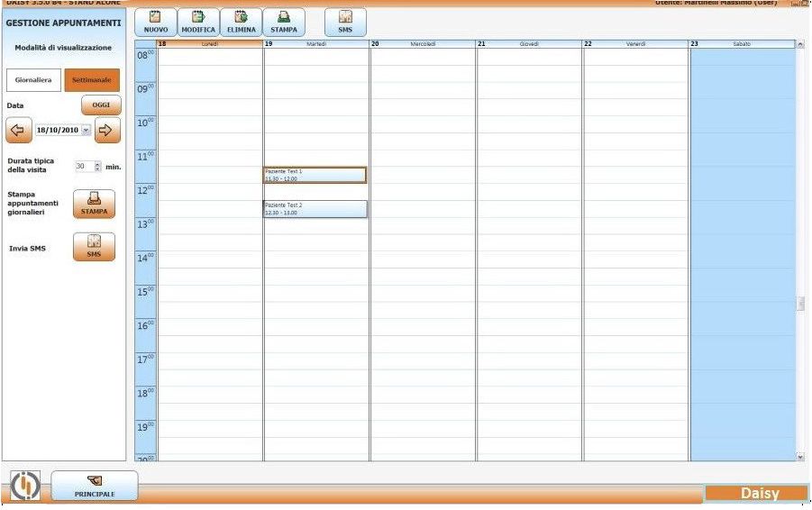Select Settimanale weekly view mode
Image resolution: width=812 pixels, height=510 pixels.
92,80
